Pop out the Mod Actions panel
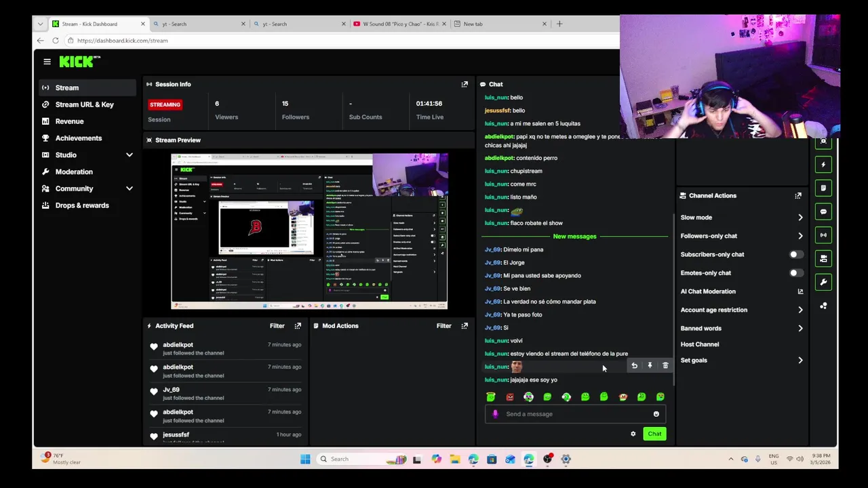The image size is (868, 488). 465,326
